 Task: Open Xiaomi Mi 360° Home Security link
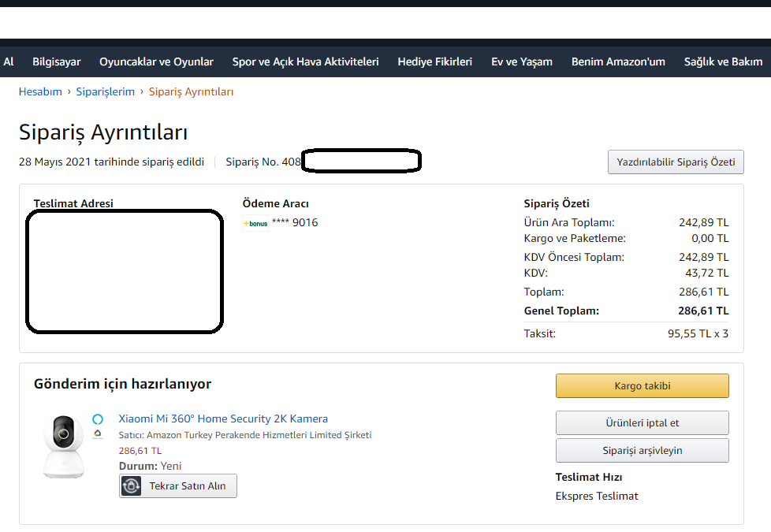click(x=223, y=419)
